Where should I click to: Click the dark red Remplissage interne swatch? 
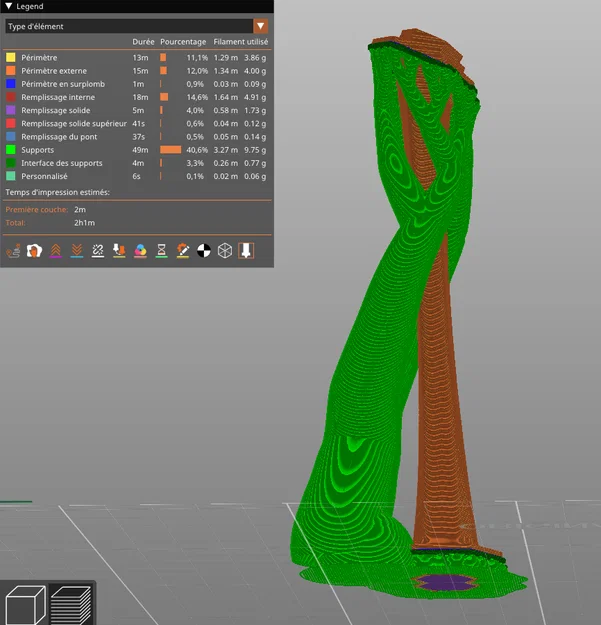click(x=11, y=97)
